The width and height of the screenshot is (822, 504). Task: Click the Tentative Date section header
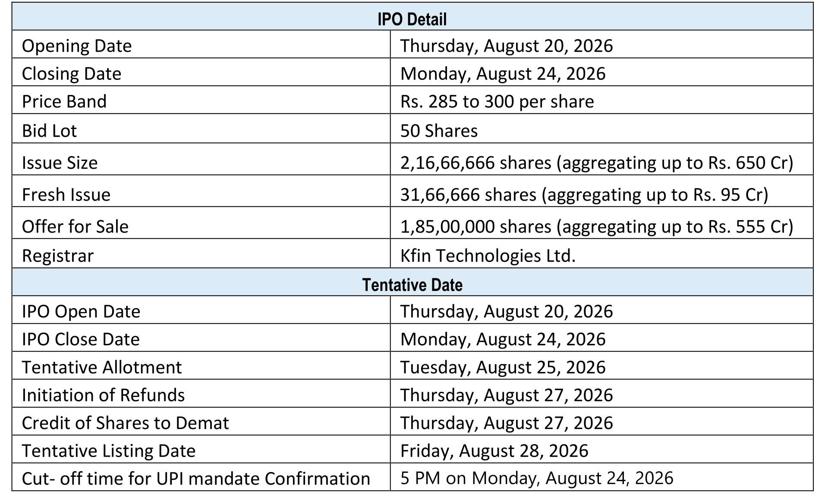[x=412, y=282]
